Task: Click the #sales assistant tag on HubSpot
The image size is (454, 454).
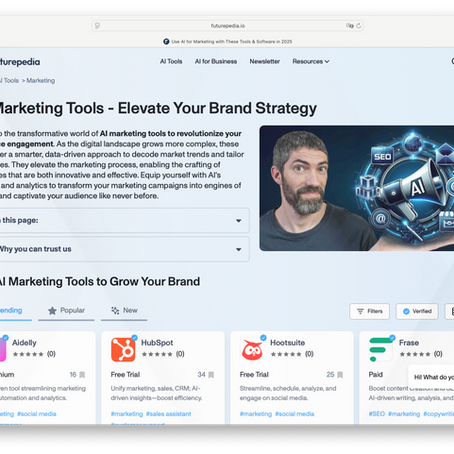Action: pyautogui.click(x=169, y=414)
